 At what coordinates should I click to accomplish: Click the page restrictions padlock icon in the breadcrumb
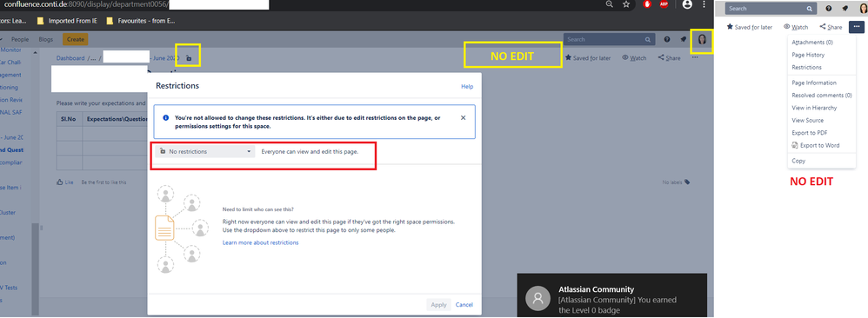(x=189, y=58)
